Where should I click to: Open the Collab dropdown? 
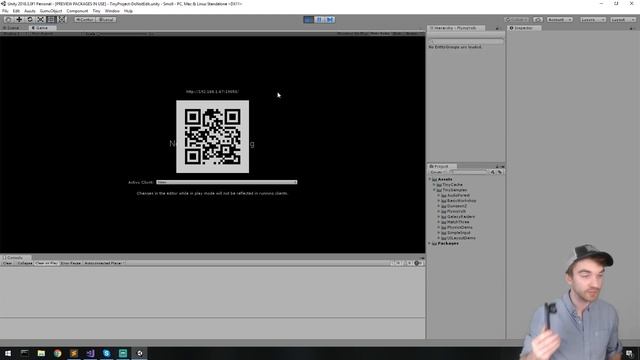(517, 20)
